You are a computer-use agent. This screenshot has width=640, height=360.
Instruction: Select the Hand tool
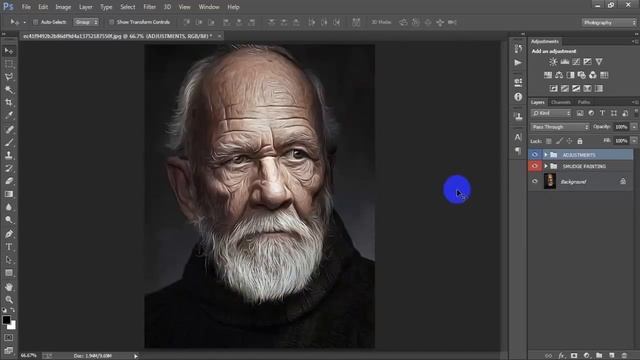coord(9,287)
